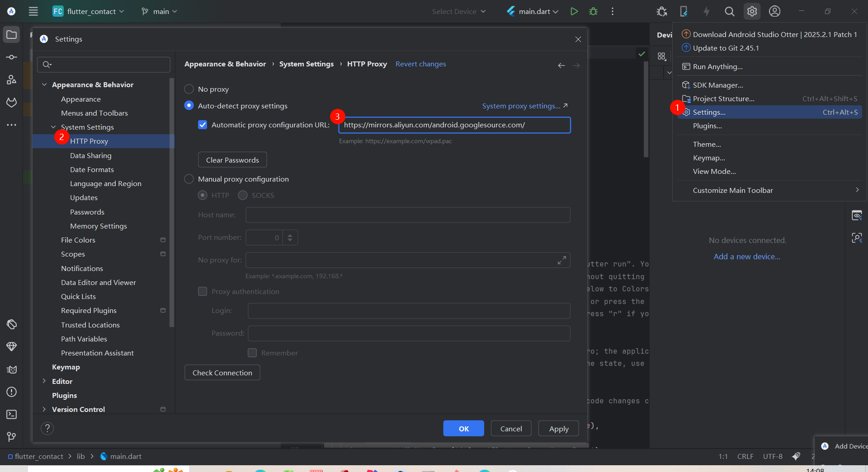
Task: Select Auto-detect proxy settings radio
Action: (189, 106)
